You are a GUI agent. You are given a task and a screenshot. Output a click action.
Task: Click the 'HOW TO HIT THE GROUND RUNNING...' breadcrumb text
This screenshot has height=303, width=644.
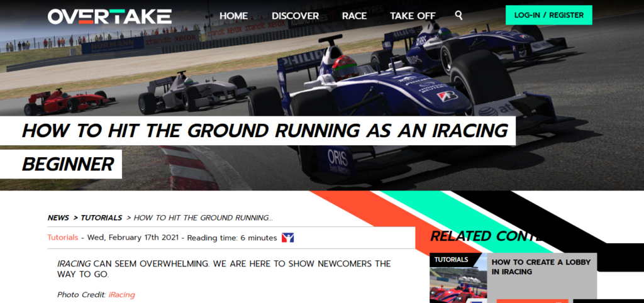pyautogui.click(x=203, y=218)
